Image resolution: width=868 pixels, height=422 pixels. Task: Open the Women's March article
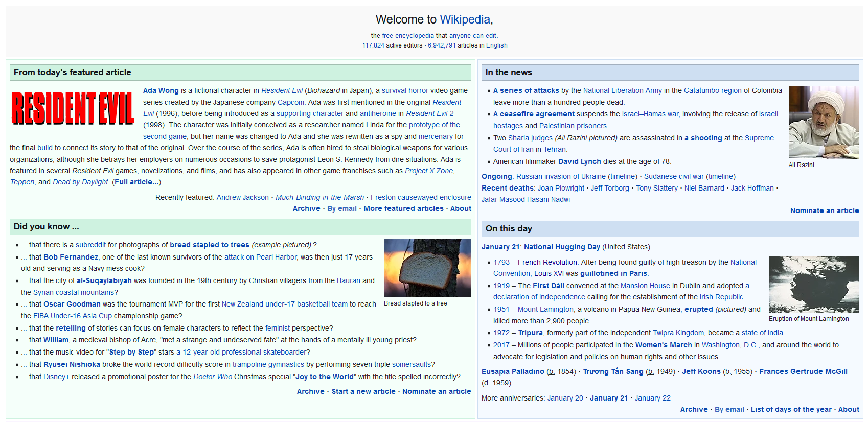click(x=664, y=345)
